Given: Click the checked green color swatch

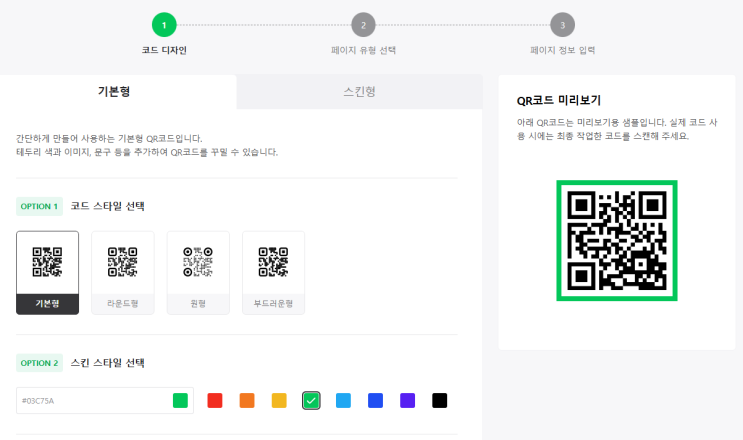Looking at the screenshot, I should (311, 401).
